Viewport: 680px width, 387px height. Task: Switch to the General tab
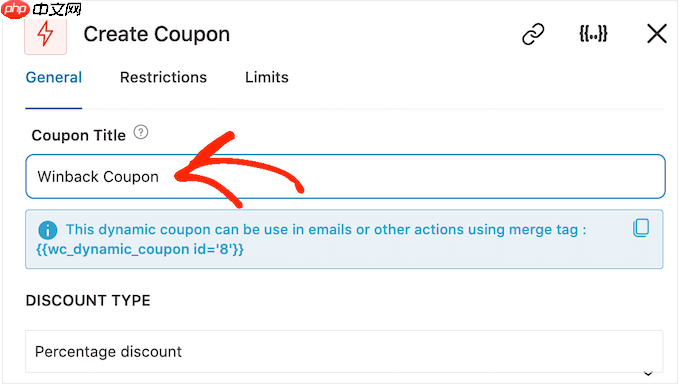(x=54, y=77)
